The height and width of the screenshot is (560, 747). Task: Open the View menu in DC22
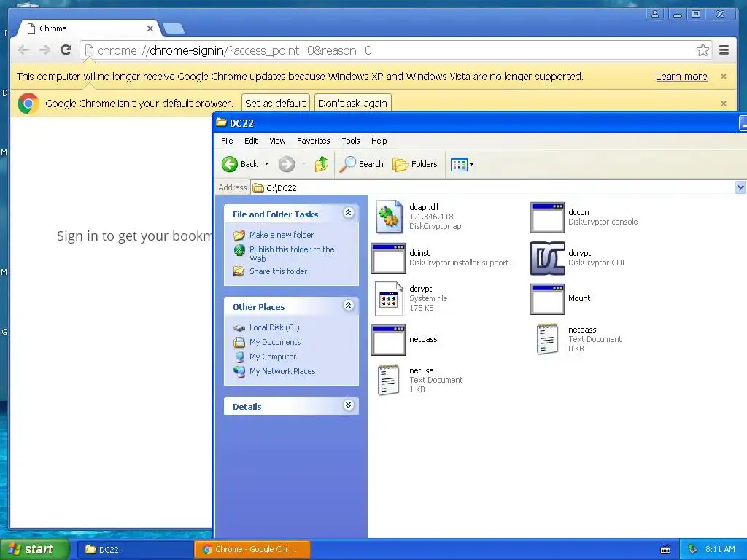coord(277,141)
